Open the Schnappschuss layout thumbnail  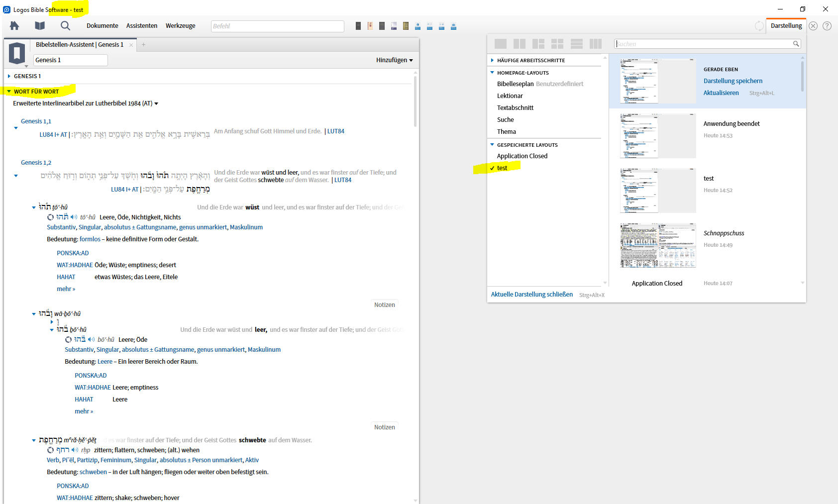pos(658,245)
